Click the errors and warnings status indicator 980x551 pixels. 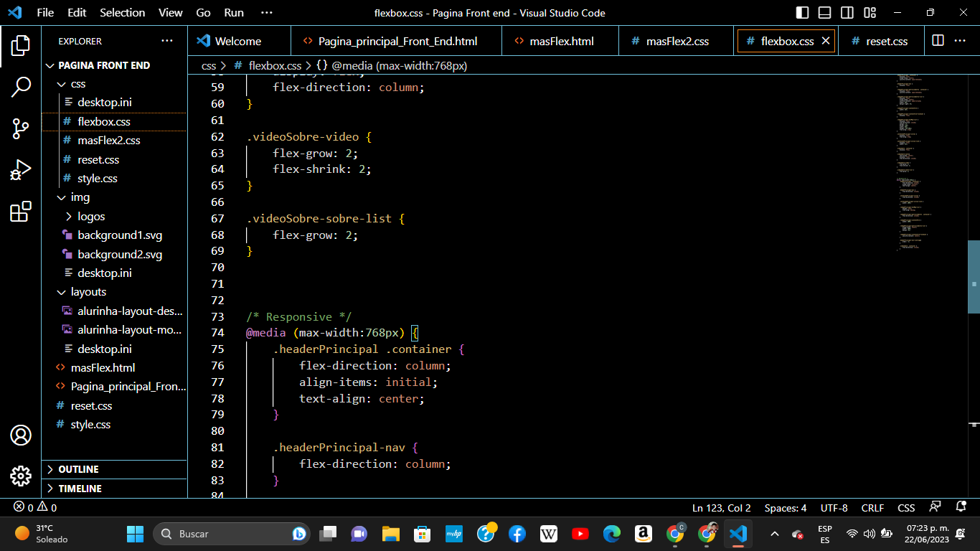coord(35,508)
